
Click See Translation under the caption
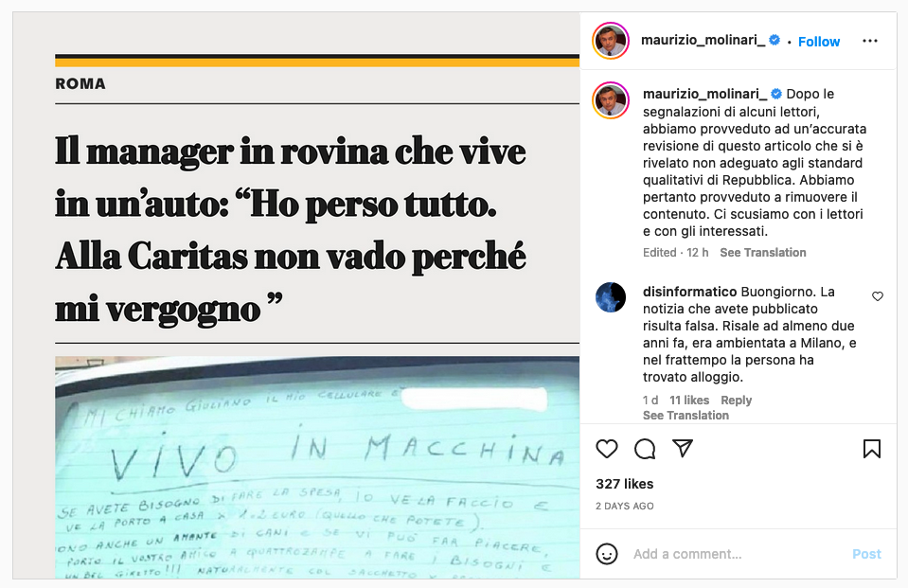(762, 253)
